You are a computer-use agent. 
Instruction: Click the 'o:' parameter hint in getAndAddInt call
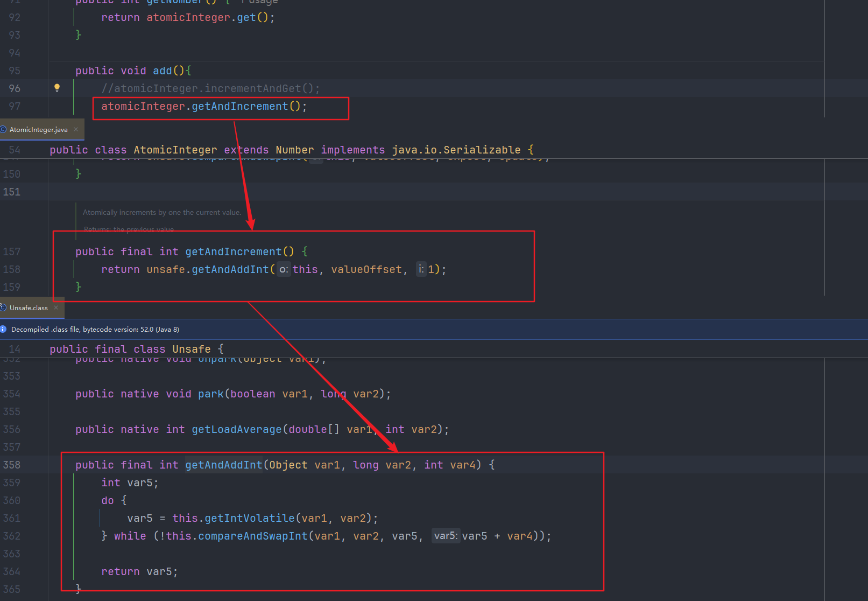coord(284,269)
